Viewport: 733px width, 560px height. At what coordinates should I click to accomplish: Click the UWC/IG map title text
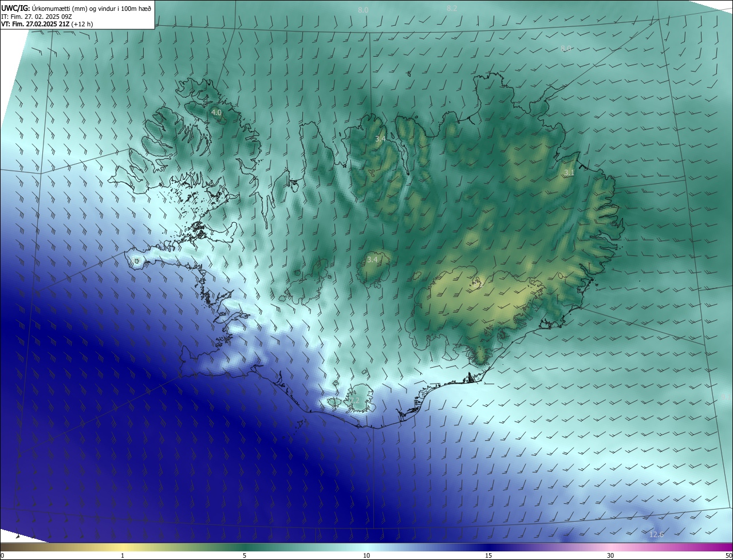click(x=76, y=8)
